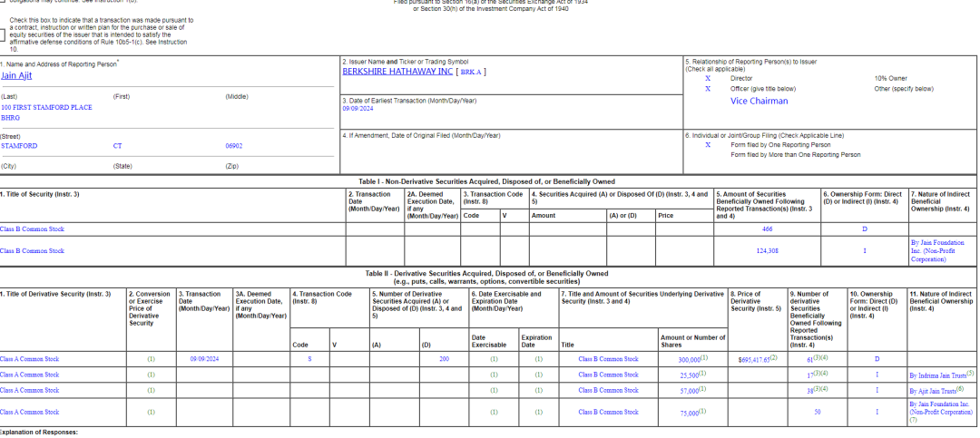
Task: Click the 50 derivative securities owned value
Action: (818, 413)
